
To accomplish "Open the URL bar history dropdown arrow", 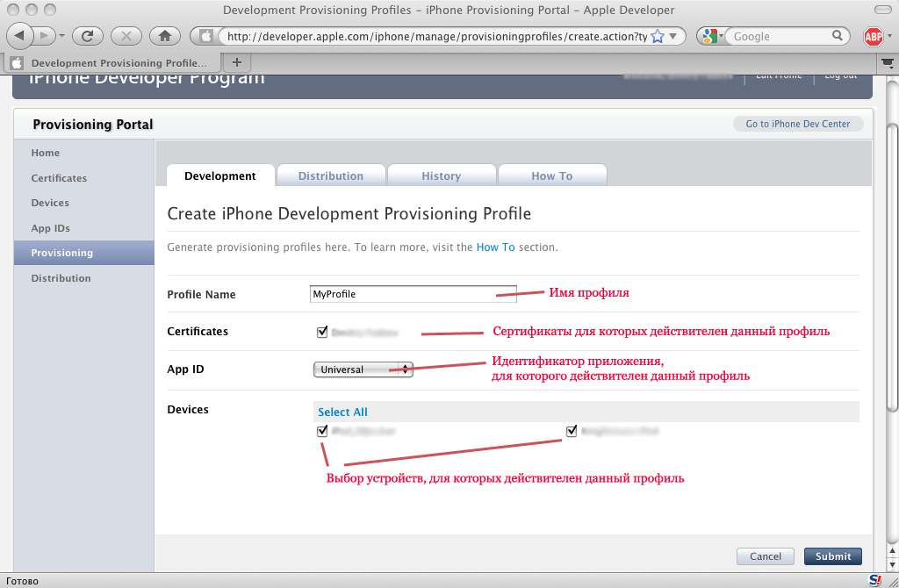I will [673, 36].
